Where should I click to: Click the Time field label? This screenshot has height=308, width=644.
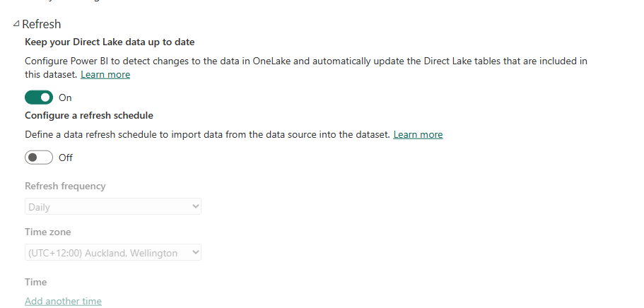coord(35,282)
